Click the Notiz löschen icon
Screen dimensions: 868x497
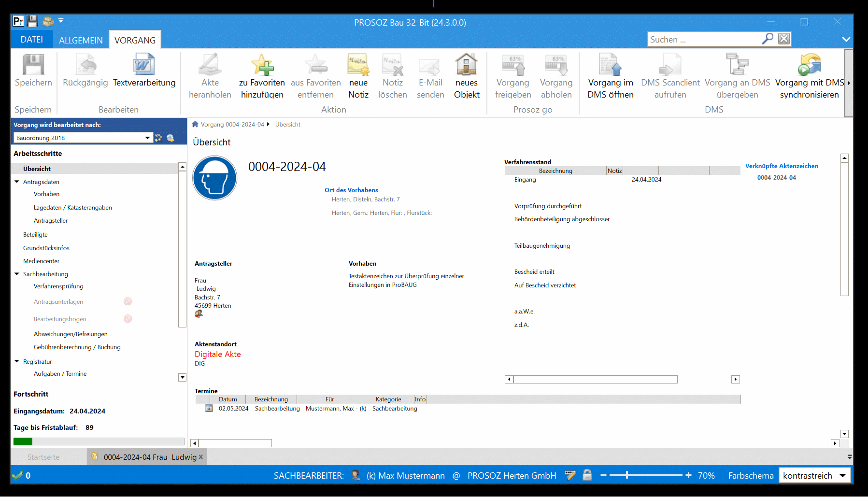(x=393, y=65)
